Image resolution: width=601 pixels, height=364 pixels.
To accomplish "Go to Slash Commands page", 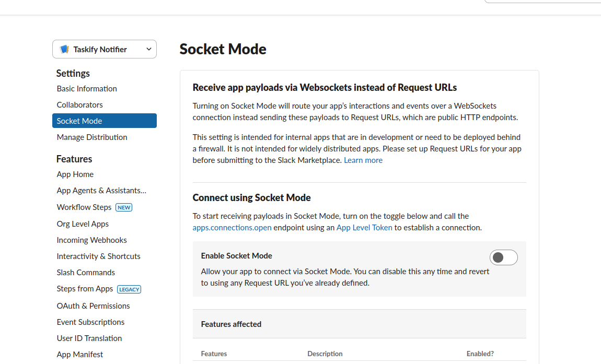I will coord(86,273).
